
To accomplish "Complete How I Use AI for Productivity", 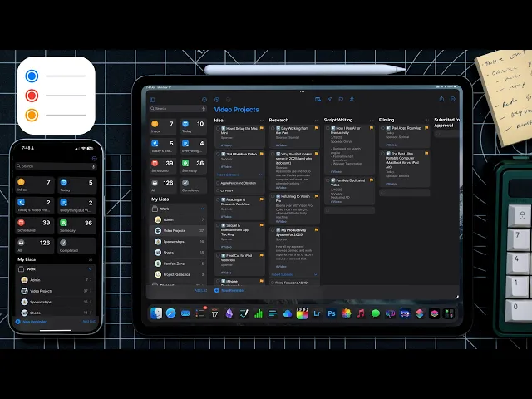I will 328,128.
